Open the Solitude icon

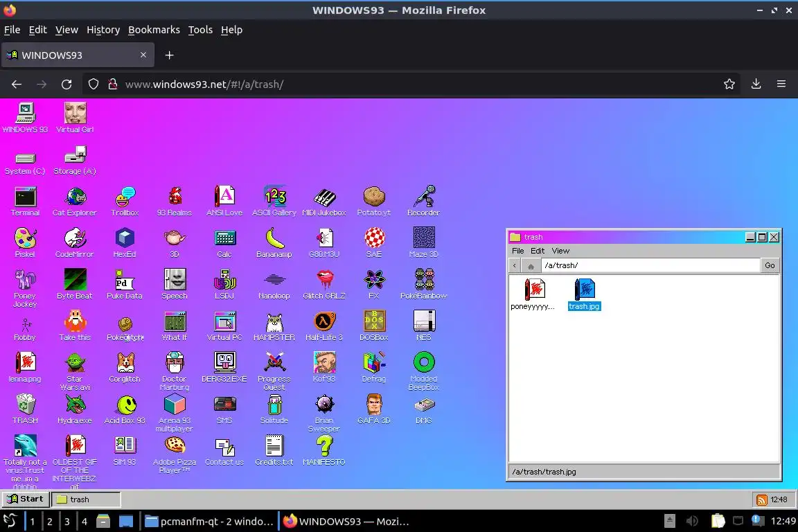pos(274,409)
